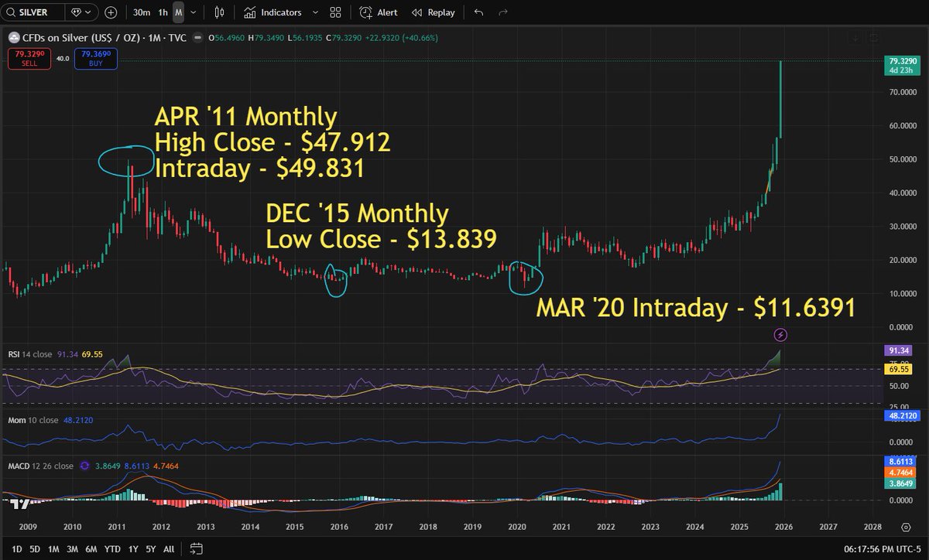Click the purple lightning icon on the chart

click(x=781, y=335)
